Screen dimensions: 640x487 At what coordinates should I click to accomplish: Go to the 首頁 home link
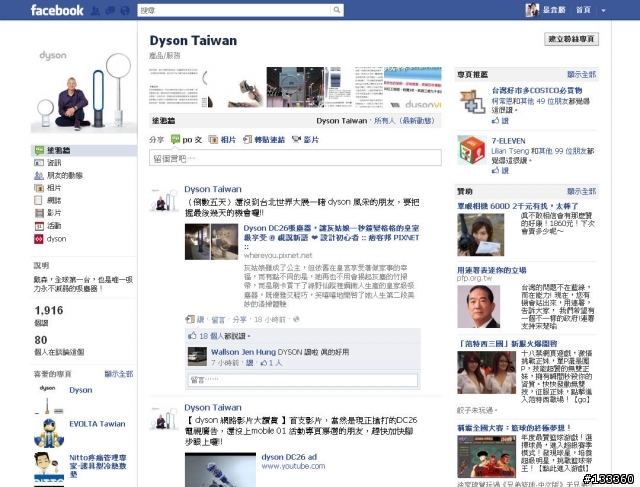583,10
